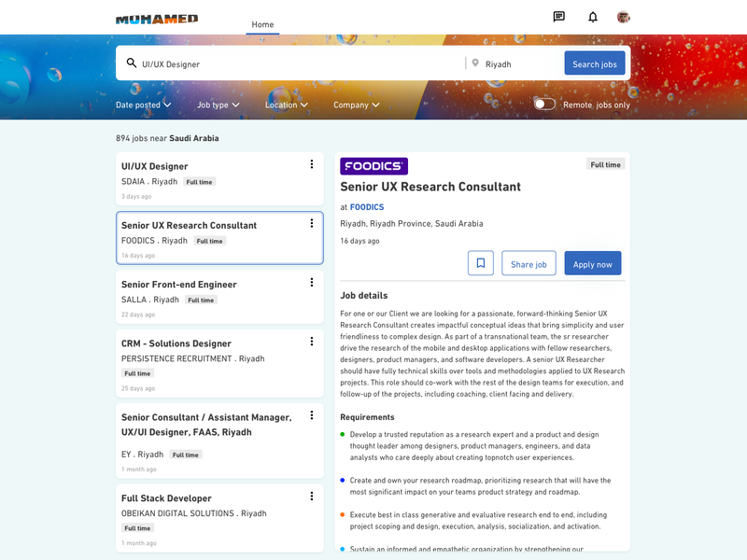Click the Job details heading

[x=364, y=295]
